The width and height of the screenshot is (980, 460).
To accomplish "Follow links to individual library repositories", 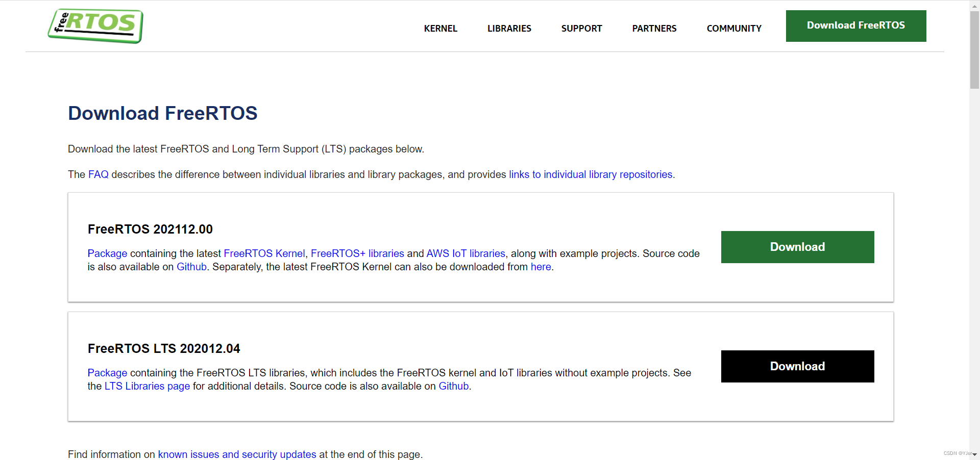I will tap(591, 174).
